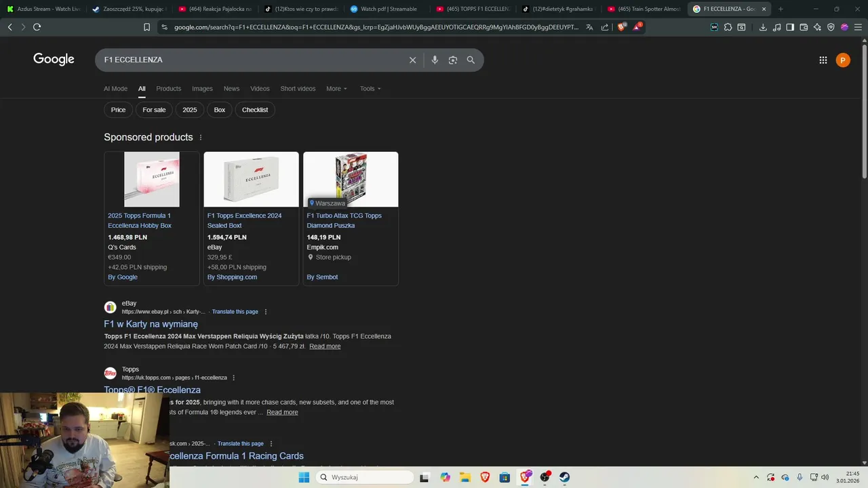This screenshot has width=868, height=488.
Task: Read more on eBay result snippet
Action: point(325,346)
